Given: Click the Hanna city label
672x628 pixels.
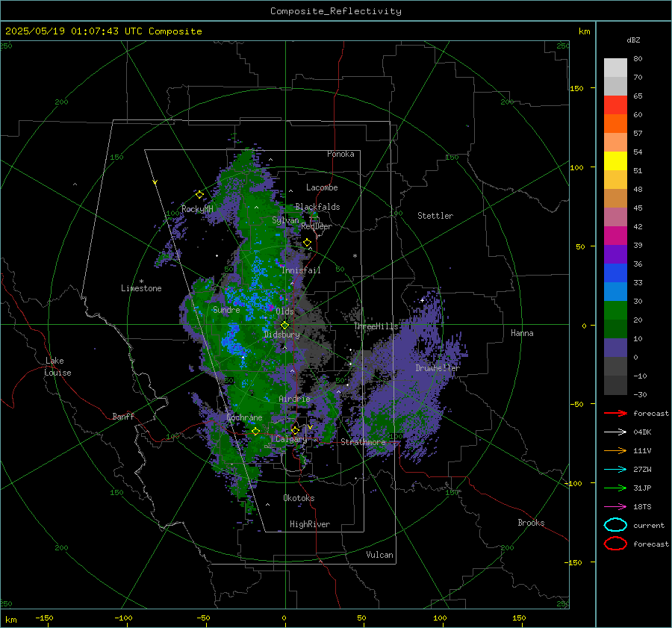Looking at the screenshot, I should click(x=522, y=333).
